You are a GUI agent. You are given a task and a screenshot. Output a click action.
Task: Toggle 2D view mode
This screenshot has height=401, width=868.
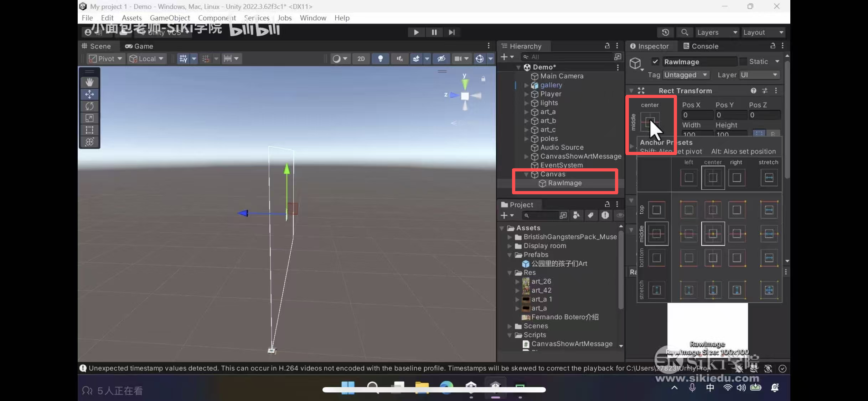tap(361, 58)
